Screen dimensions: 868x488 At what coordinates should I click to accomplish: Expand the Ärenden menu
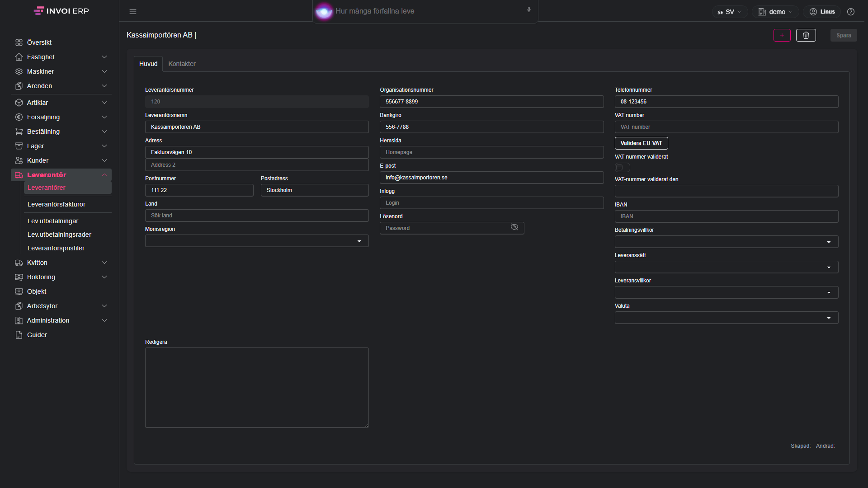coord(61,86)
